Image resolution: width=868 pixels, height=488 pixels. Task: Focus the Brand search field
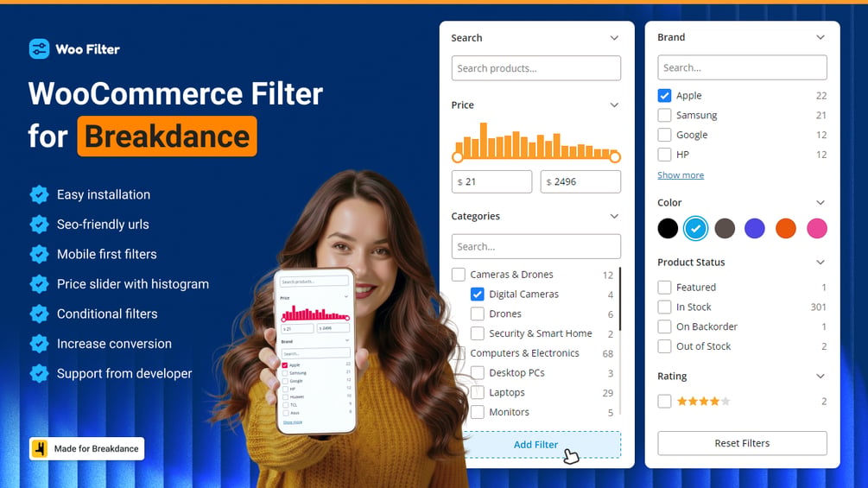point(742,67)
